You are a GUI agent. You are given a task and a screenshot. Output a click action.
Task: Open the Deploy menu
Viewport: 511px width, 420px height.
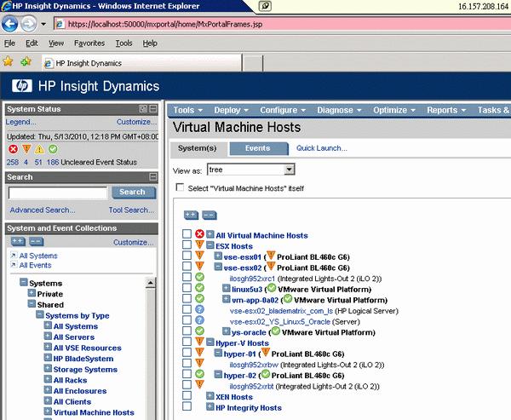pos(231,110)
